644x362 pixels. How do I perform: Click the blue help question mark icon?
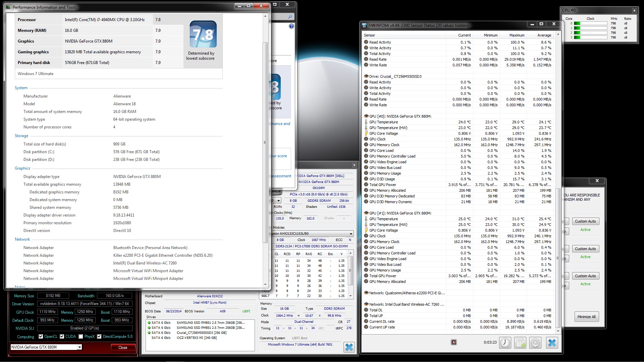(291, 26)
